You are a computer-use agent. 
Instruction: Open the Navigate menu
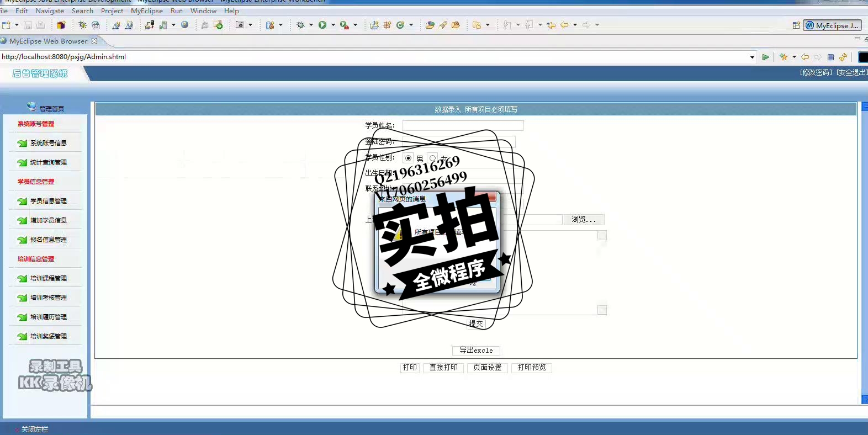[x=50, y=10]
